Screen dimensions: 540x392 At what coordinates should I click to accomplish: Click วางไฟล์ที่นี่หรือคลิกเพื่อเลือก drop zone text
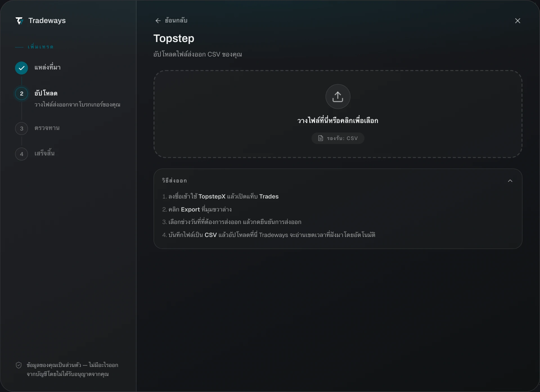tap(338, 121)
